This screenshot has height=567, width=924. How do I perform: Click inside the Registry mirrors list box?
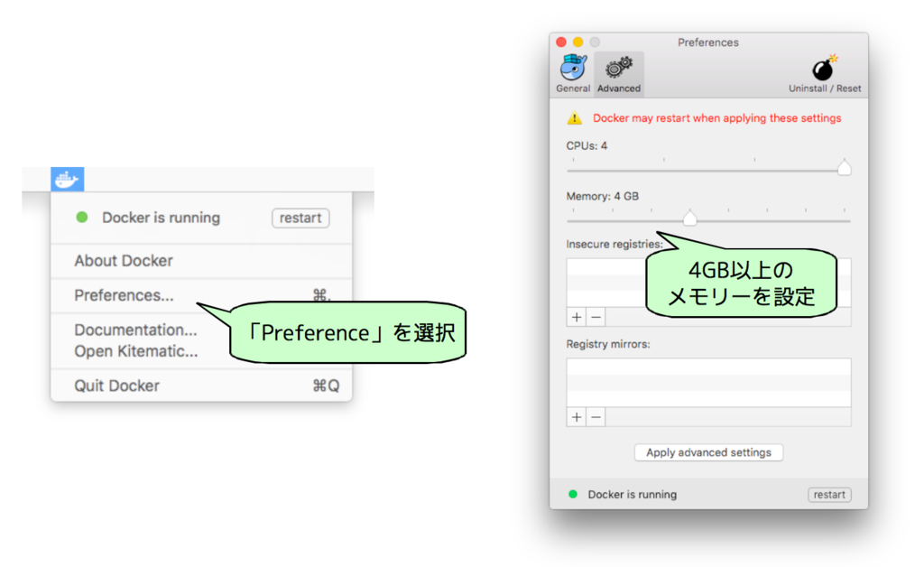[x=708, y=383]
